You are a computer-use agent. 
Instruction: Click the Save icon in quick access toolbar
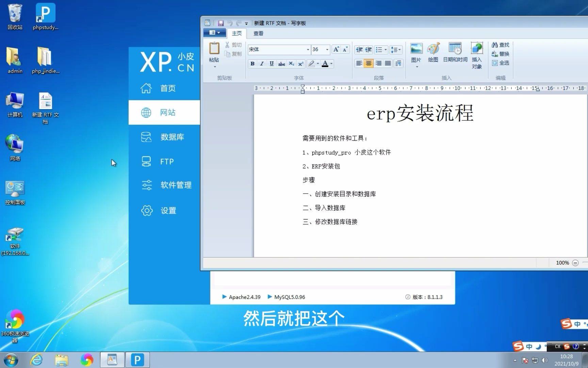(x=221, y=23)
